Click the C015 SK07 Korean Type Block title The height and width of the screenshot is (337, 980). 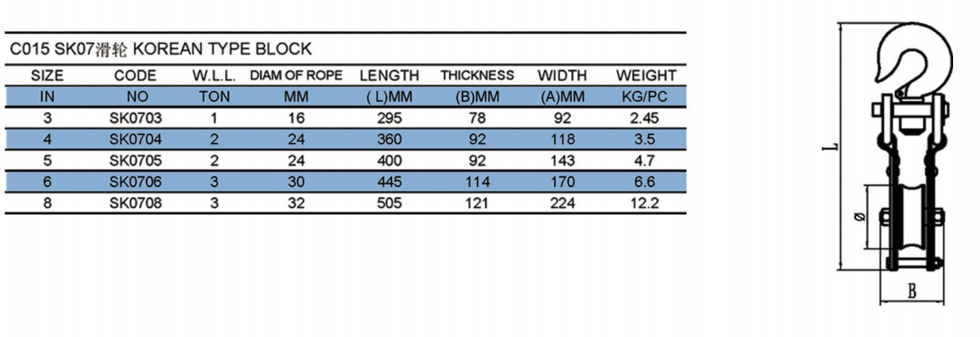click(160, 48)
